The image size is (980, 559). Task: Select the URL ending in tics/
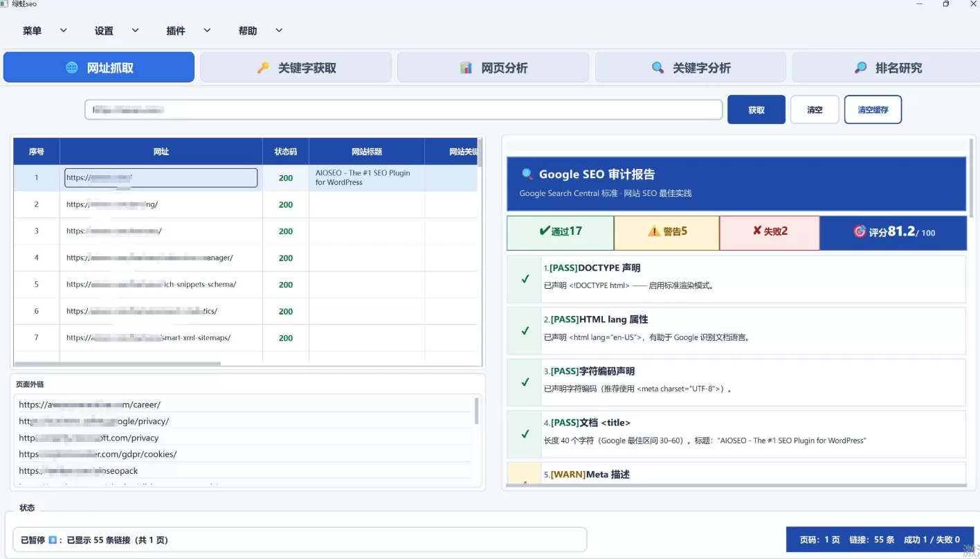coord(142,311)
